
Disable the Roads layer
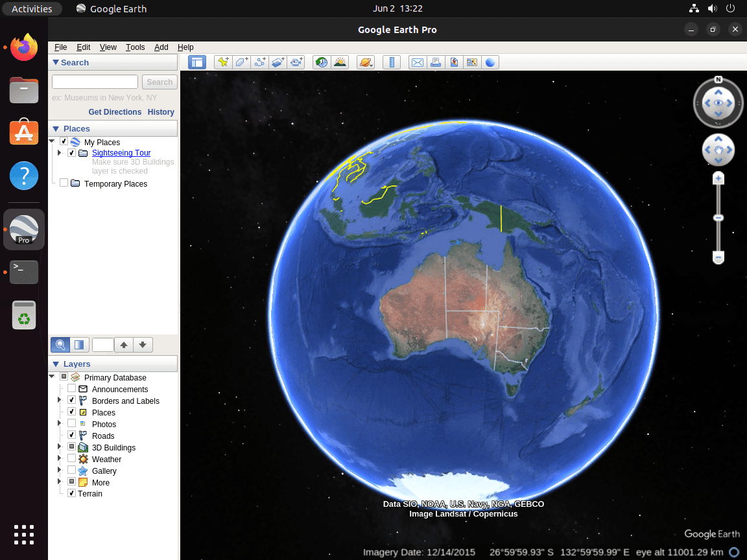point(71,436)
